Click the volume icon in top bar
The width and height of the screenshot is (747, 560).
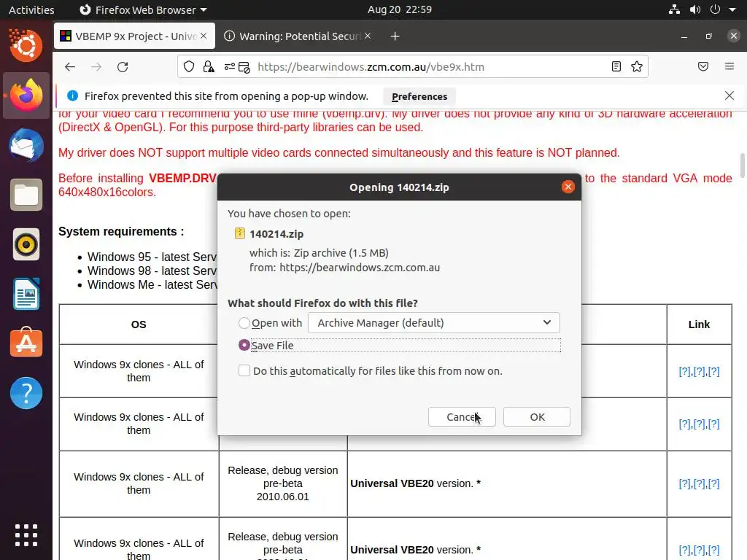(695, 9)
